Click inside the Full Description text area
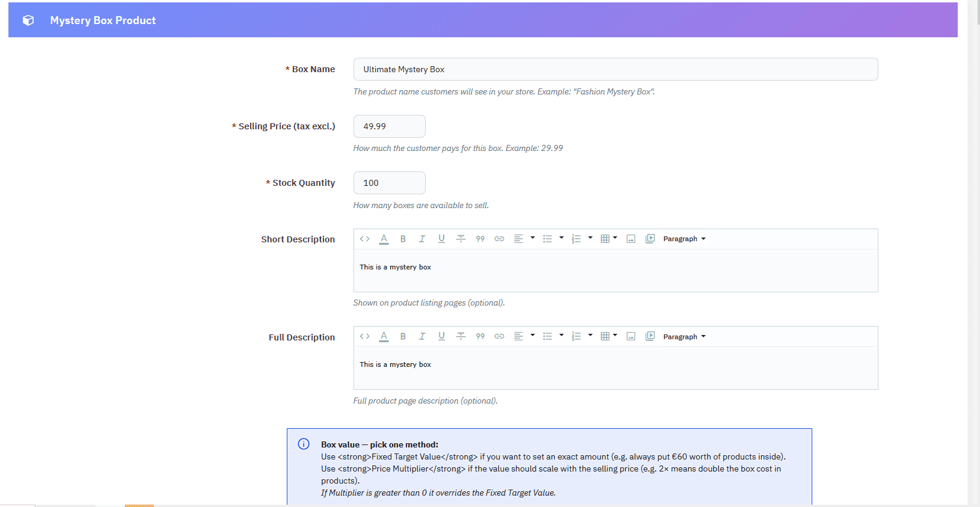The image size is (980, 507). click(x=616, y=368)
